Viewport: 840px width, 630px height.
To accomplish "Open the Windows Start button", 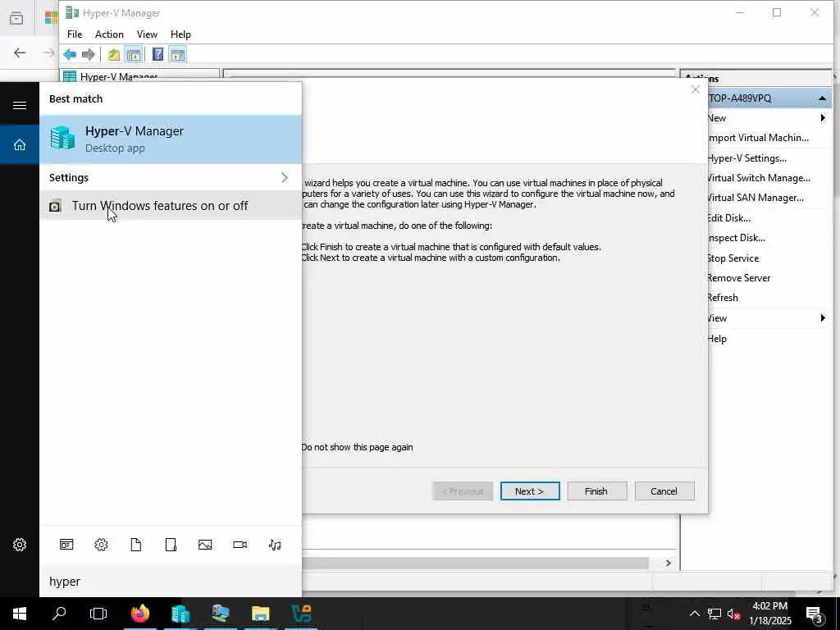I will (x=20, y=614).
